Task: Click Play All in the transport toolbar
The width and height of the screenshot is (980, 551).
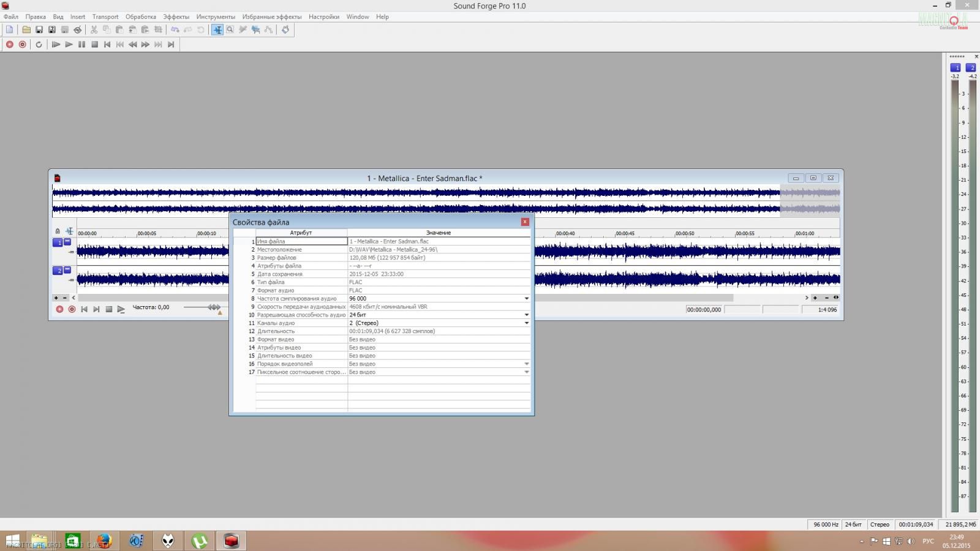Action: point(56,44)
